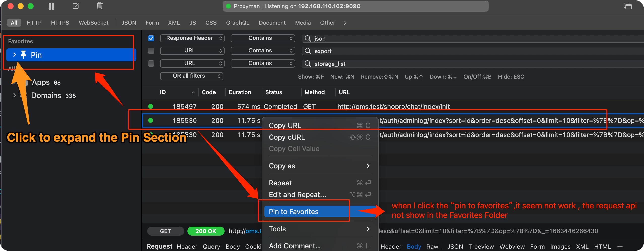The image size is (644, 251).
Task: Pause recording with the pause icon
Action: (x=51, y=6)
